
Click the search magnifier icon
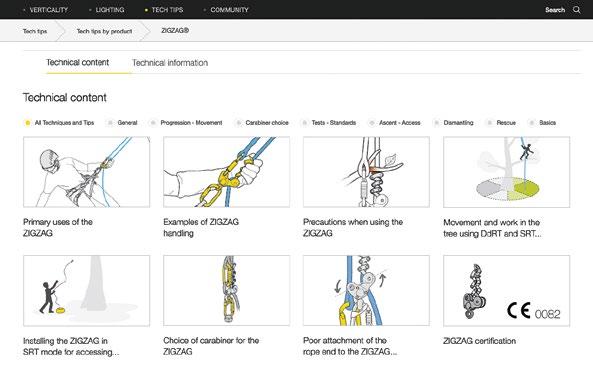click(x=576, y=10)
